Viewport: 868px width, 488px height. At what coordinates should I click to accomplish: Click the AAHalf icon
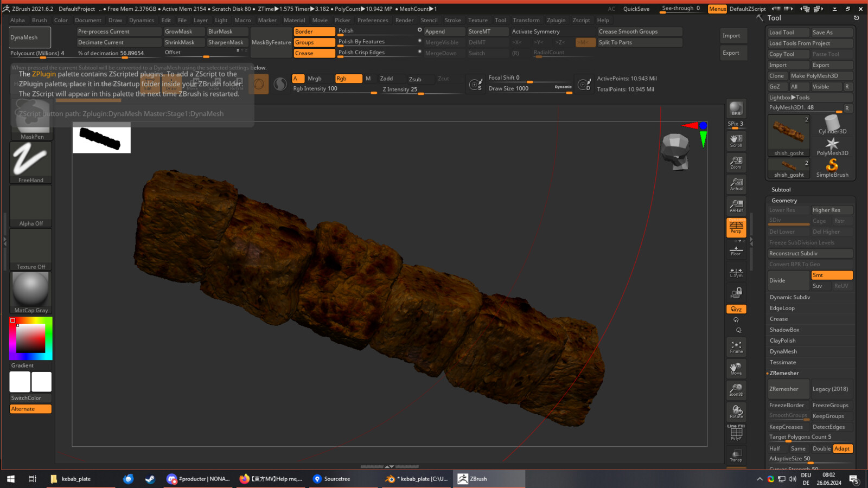(x=736, y=206)
